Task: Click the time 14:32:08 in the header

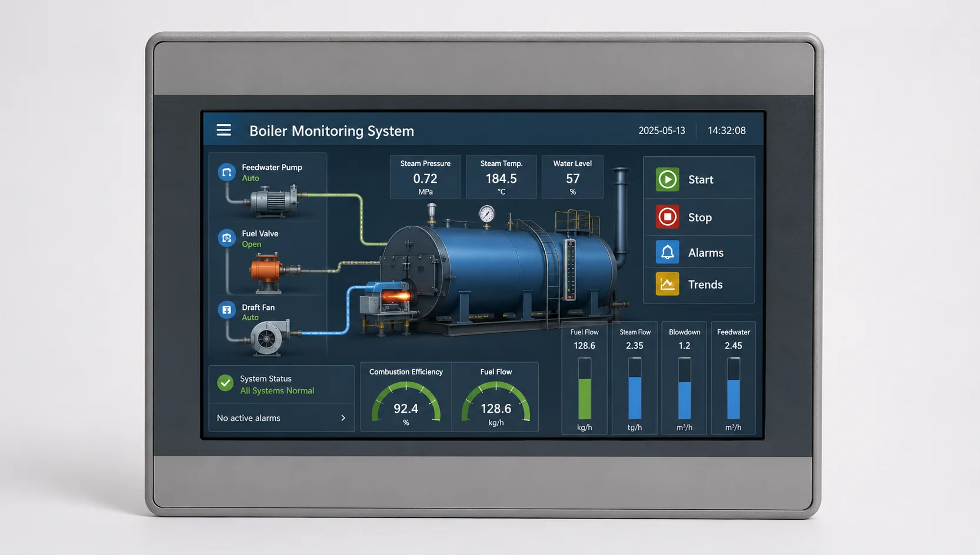Action: pos(726,131)
